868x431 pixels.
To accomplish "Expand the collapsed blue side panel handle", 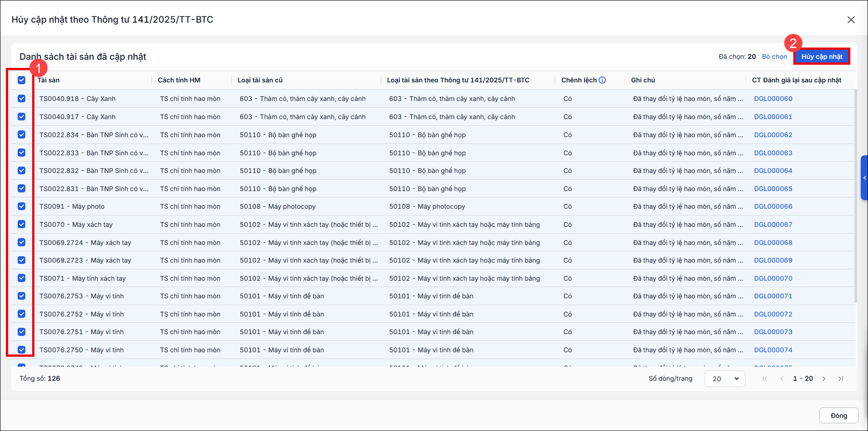I will coord(864,177).
